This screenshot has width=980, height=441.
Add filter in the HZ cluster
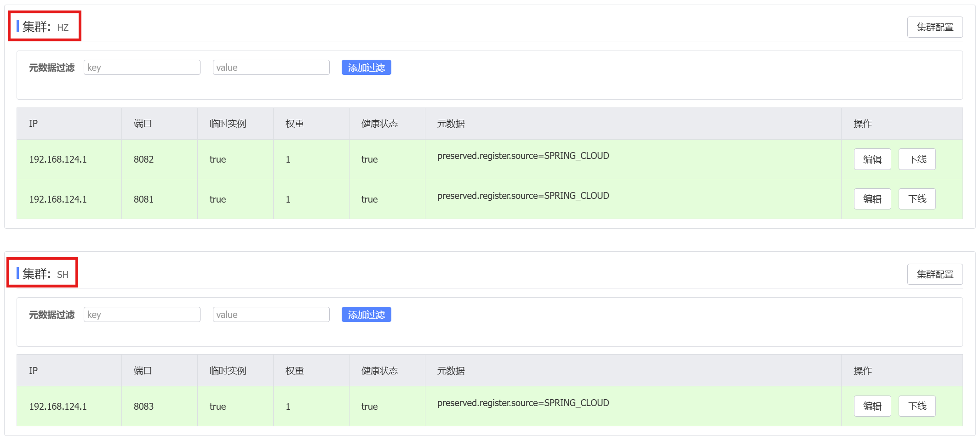pyautogui.click(x=366, y=68)
